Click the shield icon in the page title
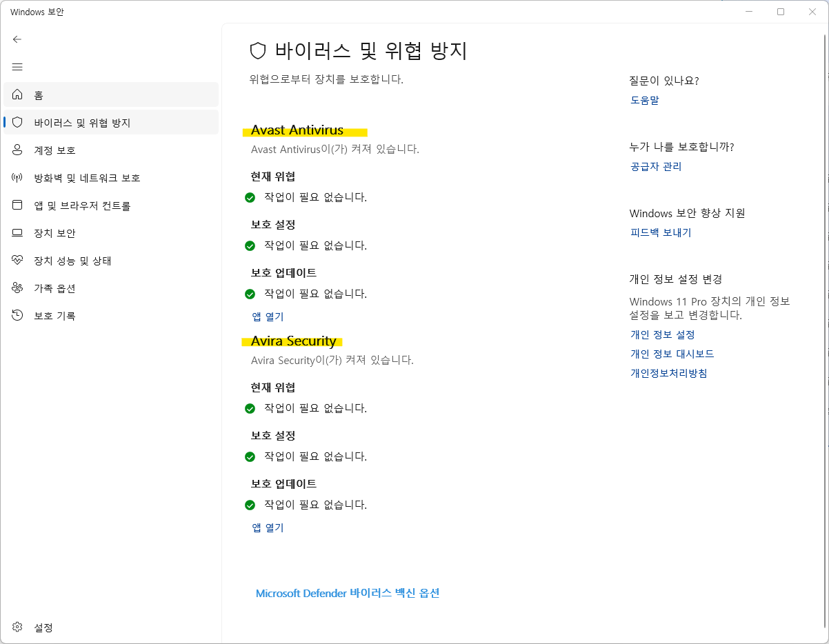Image resolution: width=829 pixels, height=644 pixels. point(258,50)
